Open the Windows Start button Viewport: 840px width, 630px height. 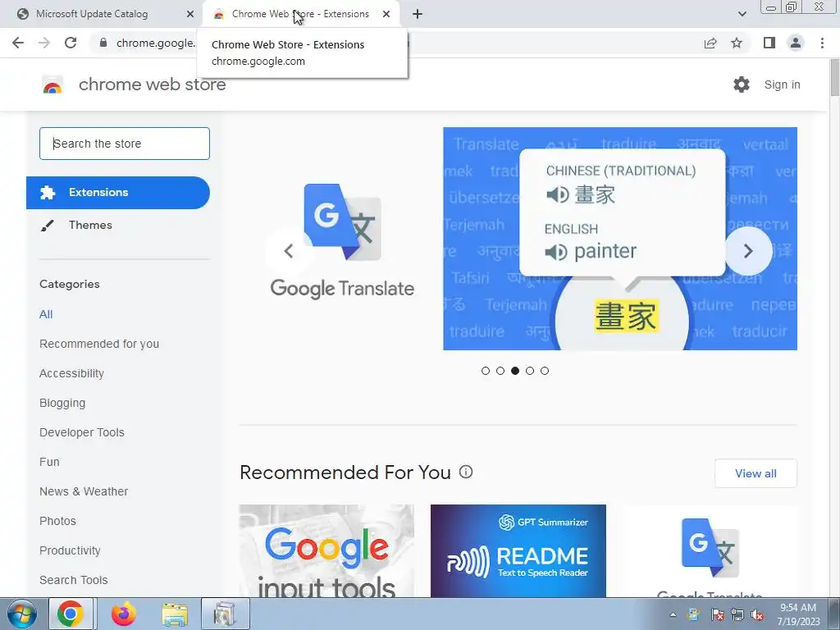point(21,614)
